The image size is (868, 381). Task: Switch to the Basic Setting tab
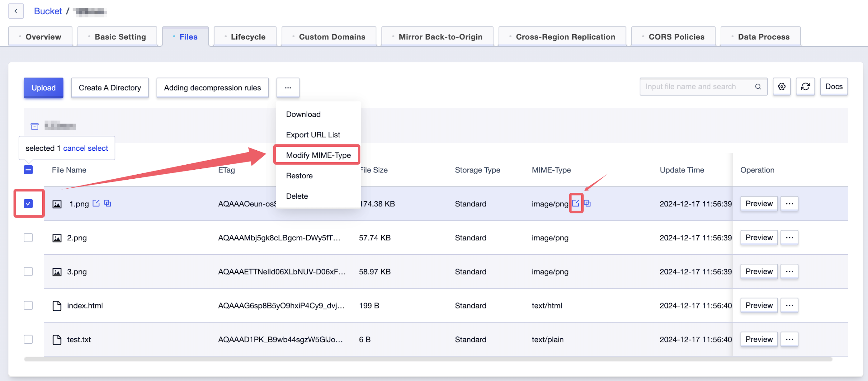pos(117,37)
